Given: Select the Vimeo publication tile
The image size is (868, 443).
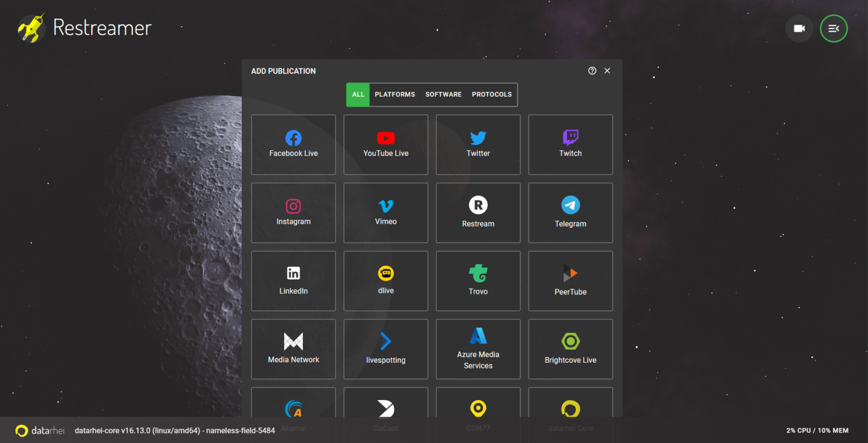Looking at the screenshot, I should 385,213.
